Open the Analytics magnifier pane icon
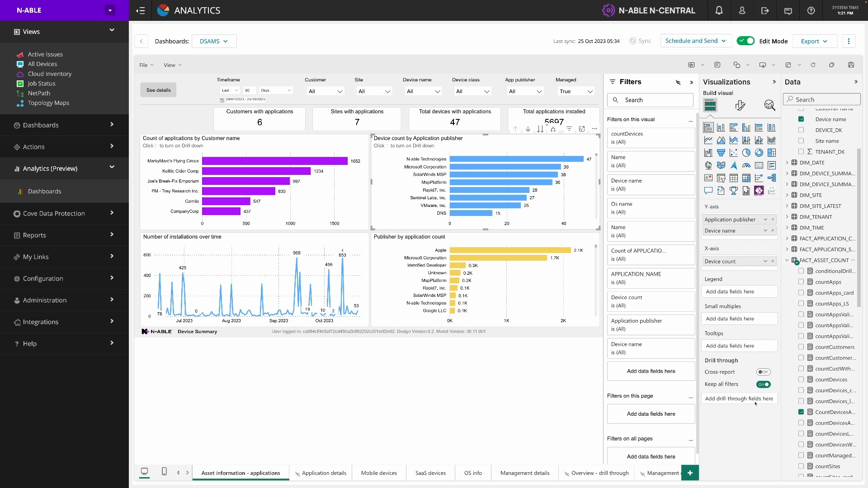The height and width of the screenshot is (488, 868). pos(769,105)
